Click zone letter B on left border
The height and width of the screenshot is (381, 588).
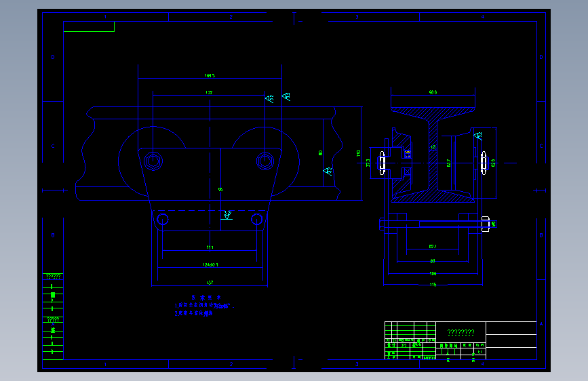(53, 235)
